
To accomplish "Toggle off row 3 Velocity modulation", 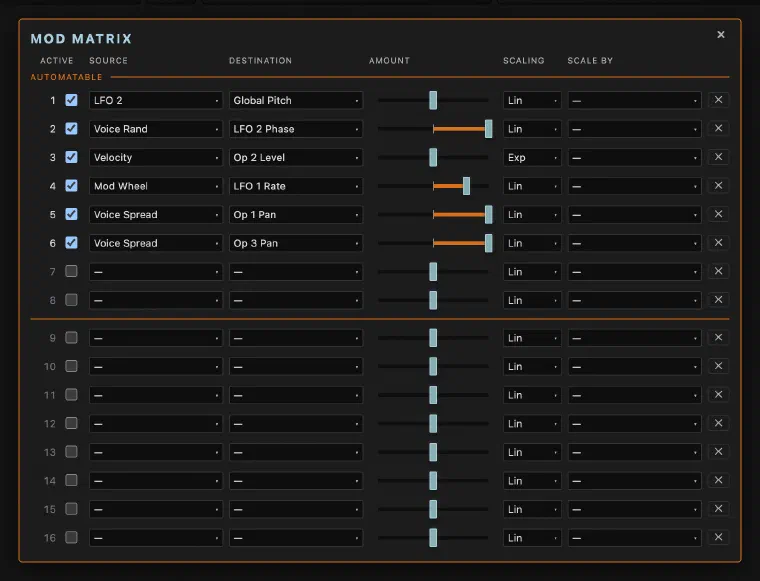I will tap(71, 157).
